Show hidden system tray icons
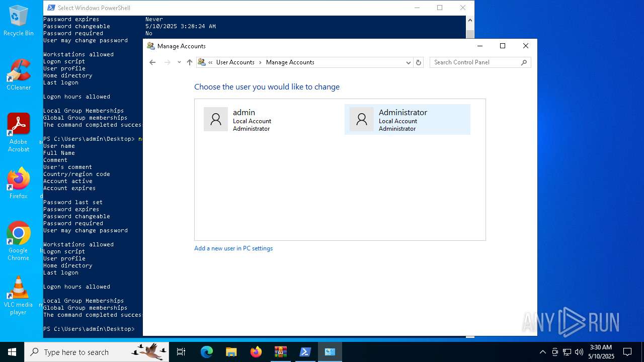644x362 pixels. 542,352
